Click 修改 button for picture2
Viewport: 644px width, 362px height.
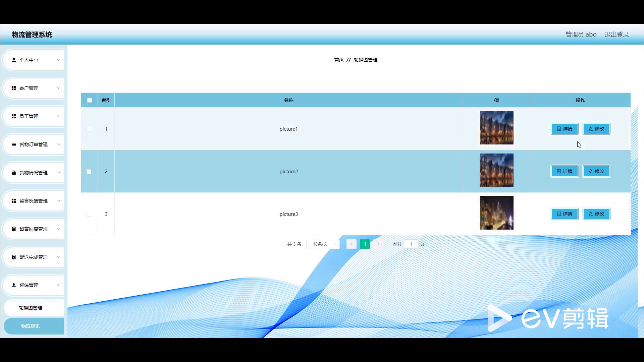tap(596, 171)
